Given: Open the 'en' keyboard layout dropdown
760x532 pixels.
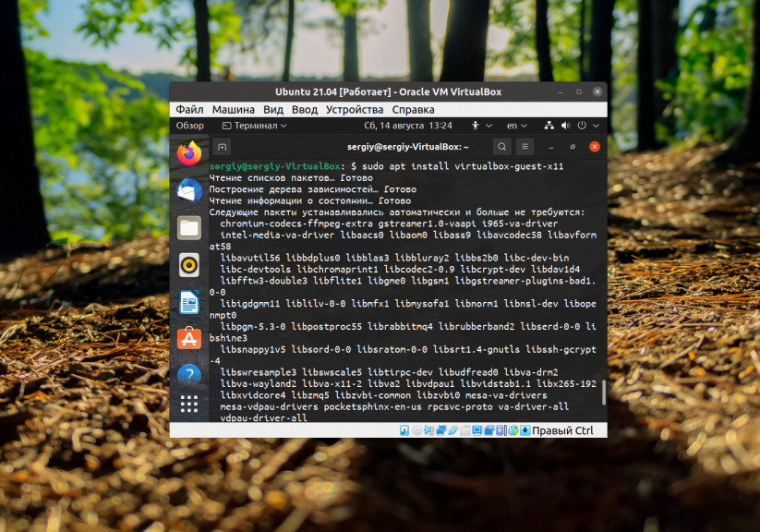Looking at the screenshot, I should click(x=517, y=126).
